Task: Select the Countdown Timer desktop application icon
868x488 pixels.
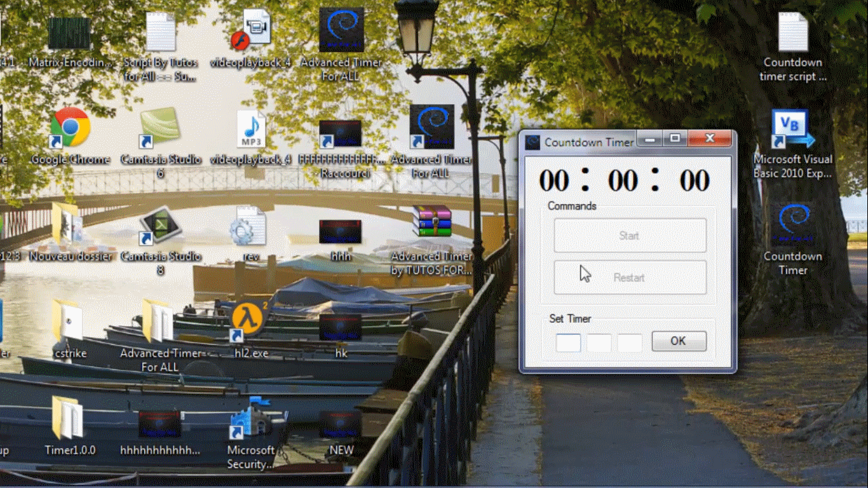Action: pyautogui.click(x=793, y=225)
